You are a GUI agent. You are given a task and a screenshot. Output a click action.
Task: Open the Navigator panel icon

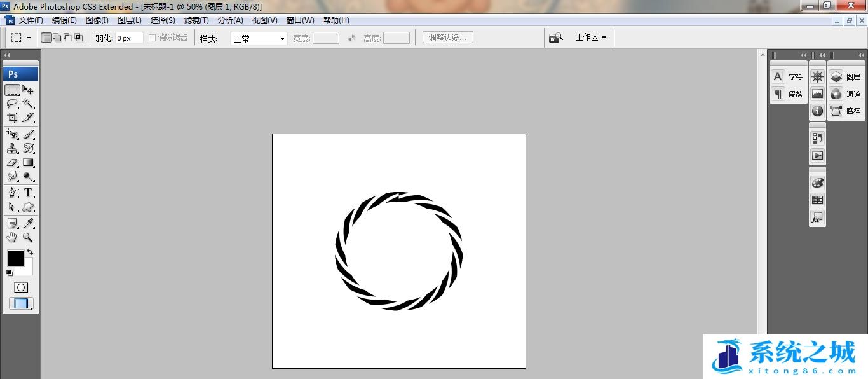pyautogui.click(x=817, y=77)
